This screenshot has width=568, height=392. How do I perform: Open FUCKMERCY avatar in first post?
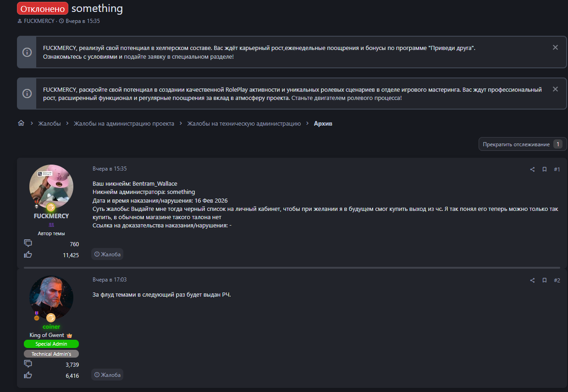click(51, 187)
